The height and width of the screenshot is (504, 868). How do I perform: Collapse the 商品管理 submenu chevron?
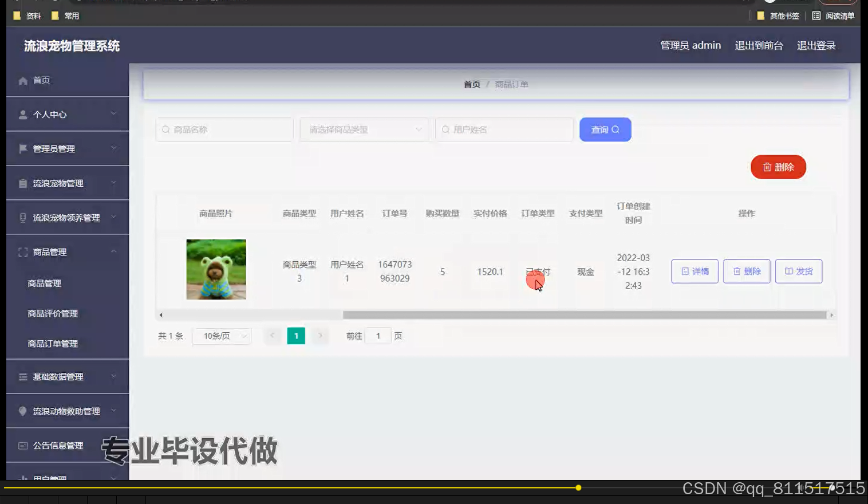tap(113, 251)
